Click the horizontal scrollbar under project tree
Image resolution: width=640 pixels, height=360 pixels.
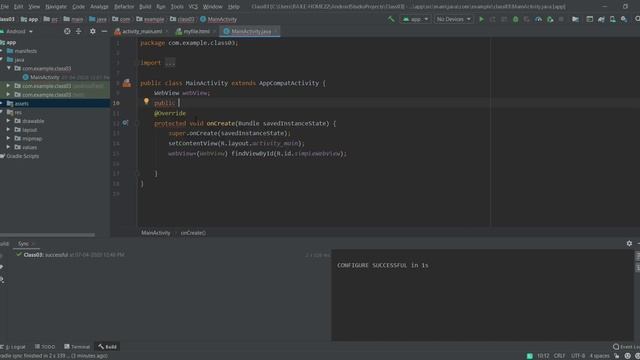coord(47,235)
